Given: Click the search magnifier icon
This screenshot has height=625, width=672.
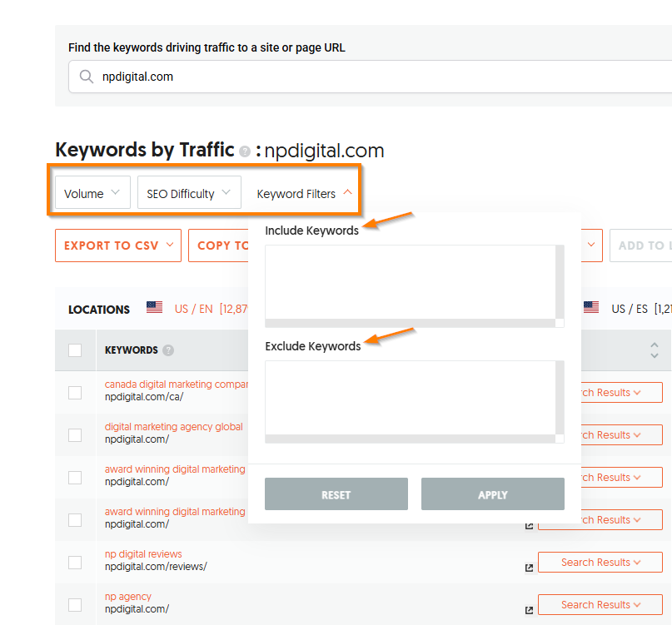Looking at the screenshot, I should (86, 77).
